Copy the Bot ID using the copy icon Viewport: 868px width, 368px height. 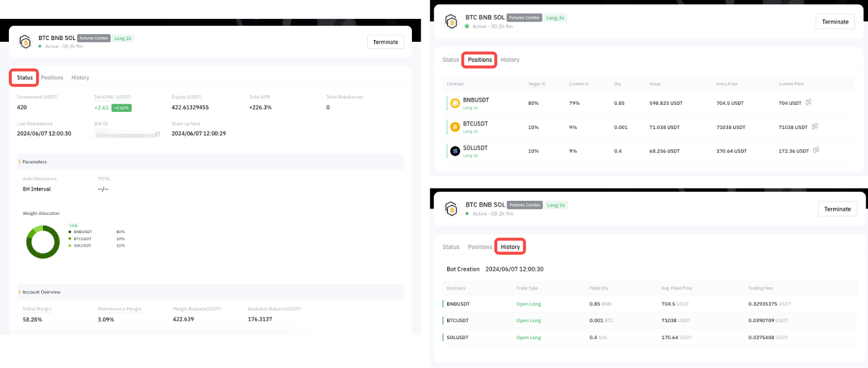[x=158, y=134]
